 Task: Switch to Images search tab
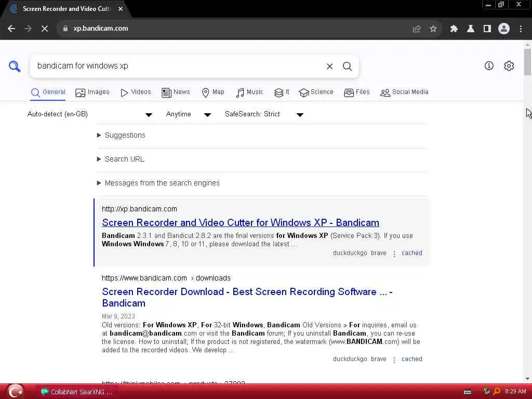pyautogui.click(x=92, y=92)
